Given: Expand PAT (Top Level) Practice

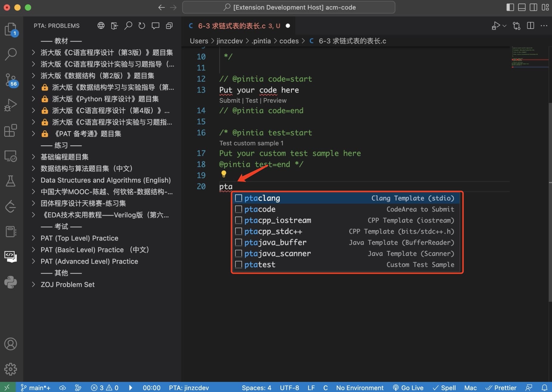Looking at the screenshot, I should (33, 238).
